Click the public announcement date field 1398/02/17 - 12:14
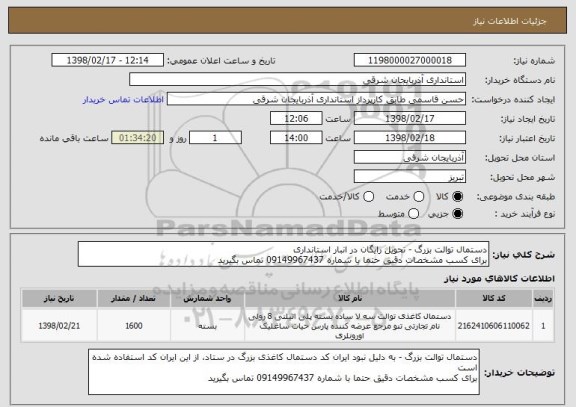Screen dimensions: 576x407 108,60
